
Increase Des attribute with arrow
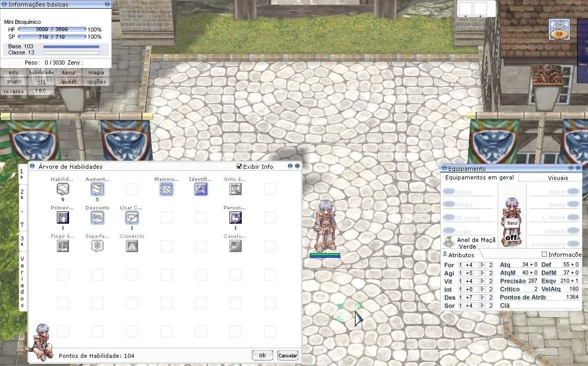[x=482, y=298]
